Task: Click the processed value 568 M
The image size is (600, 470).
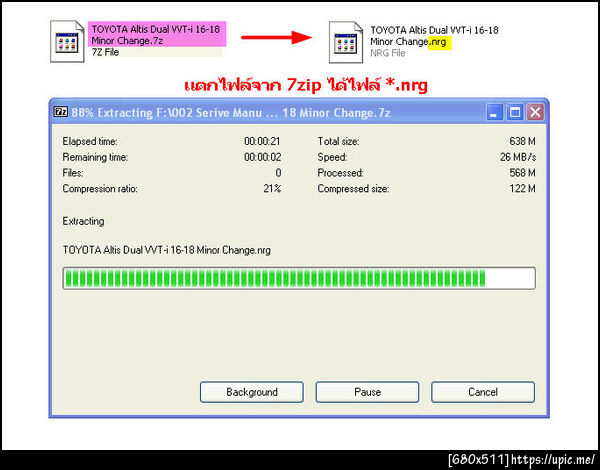Action: pyautogui.click(x=522, y=173)
